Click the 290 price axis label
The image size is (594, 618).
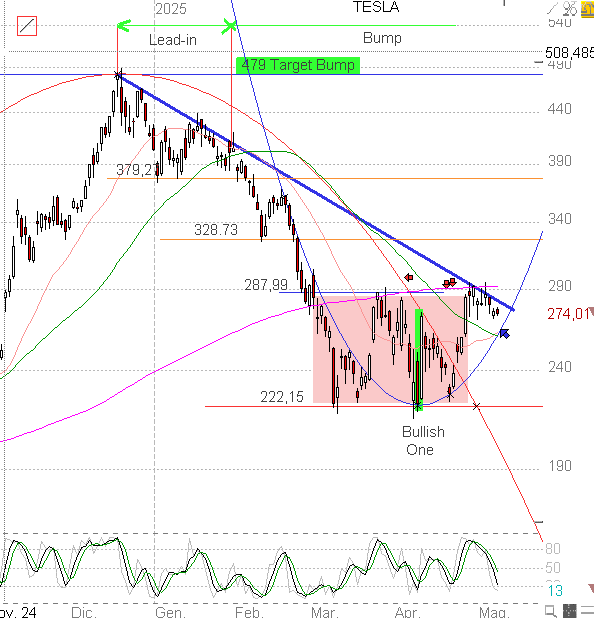559,285
